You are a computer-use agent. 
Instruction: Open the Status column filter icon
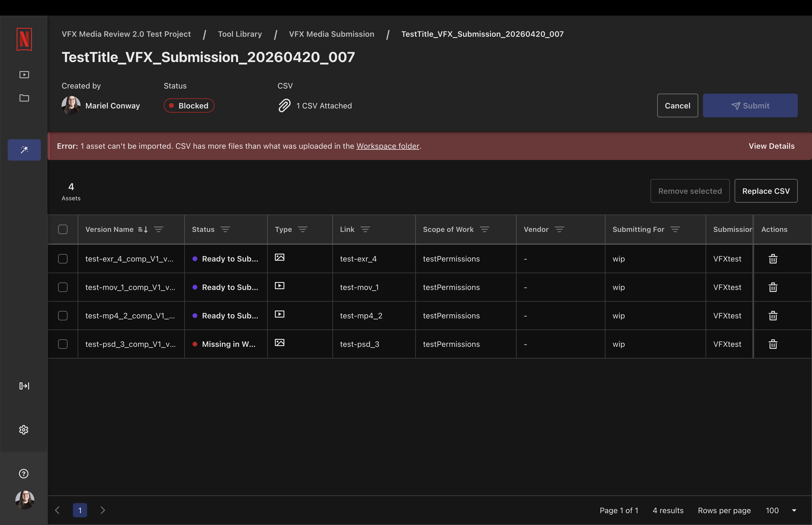[x=225, y=230]
